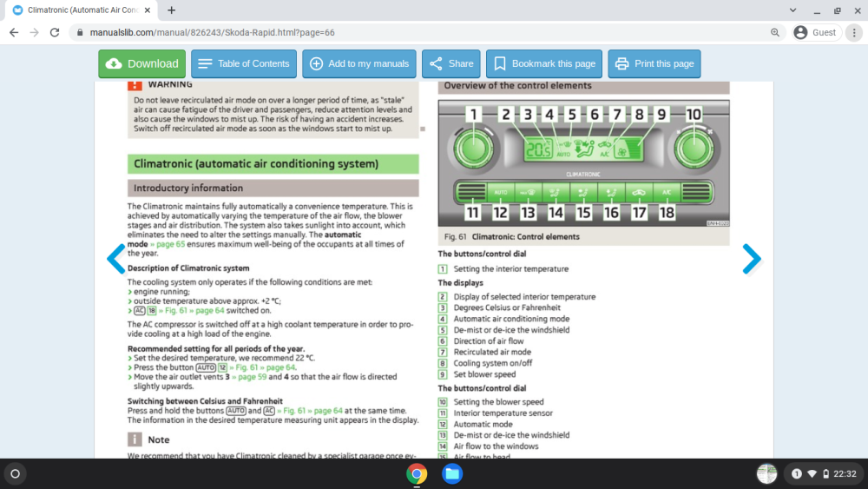Click 'Setting the interior temperature' item
The image size is (868, 489).
(511, 269)
